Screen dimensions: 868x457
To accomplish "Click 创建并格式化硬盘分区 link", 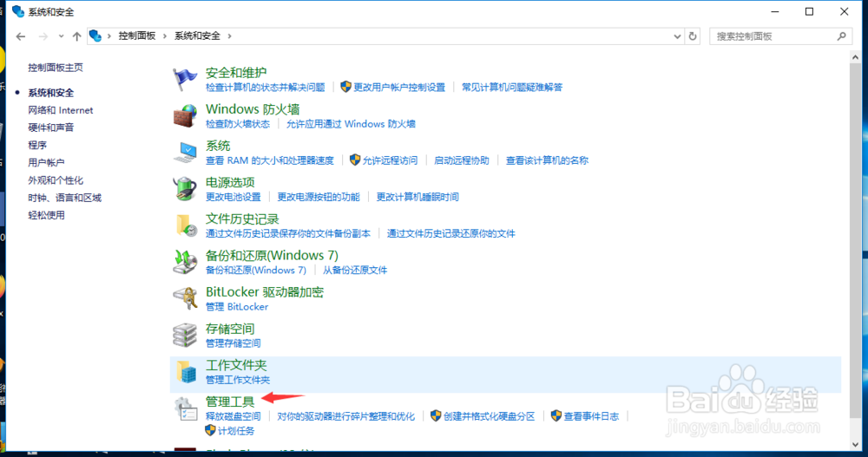I will pyautogui.click(x=490, y=416).
